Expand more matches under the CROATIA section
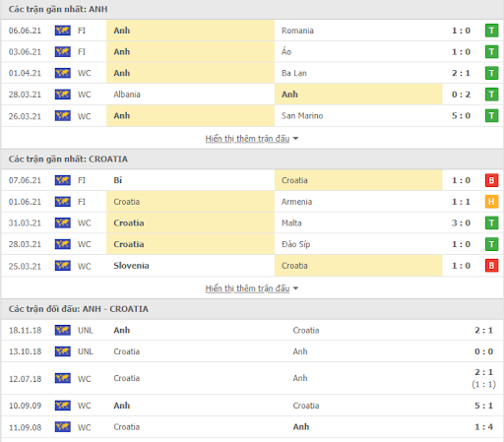This screenshot has width=504, height=442. click(247, 288)
